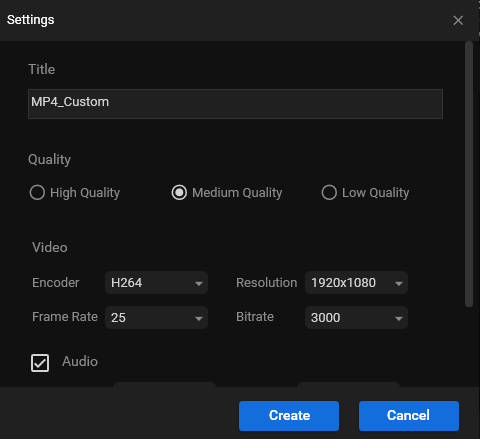
Task: Click the MP4_Custom title text field
Action: click(235, 104)
